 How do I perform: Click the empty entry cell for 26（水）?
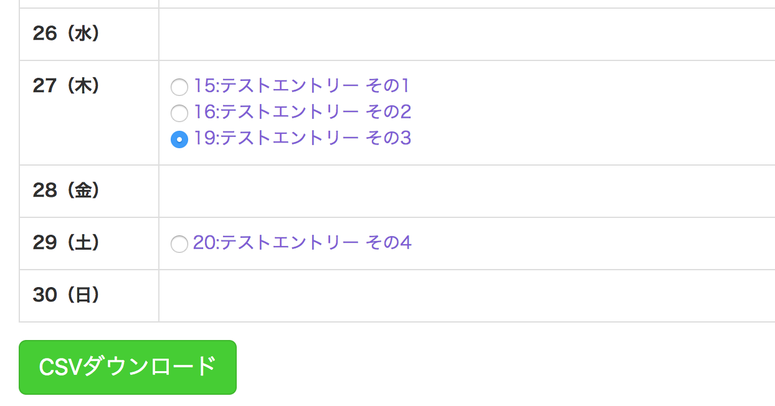pyautogui.click(x=466, y=34)
